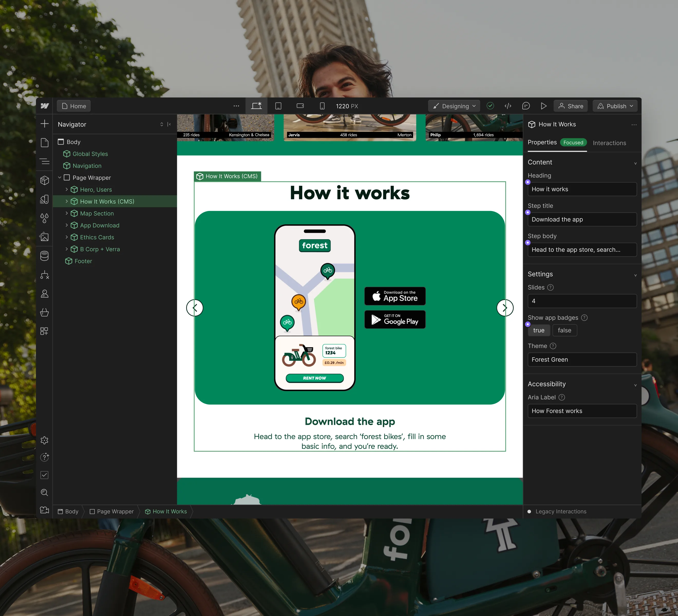Open the Designing mode dropdown
This screenshot has width=678, height=616.
tap(454, 106)
